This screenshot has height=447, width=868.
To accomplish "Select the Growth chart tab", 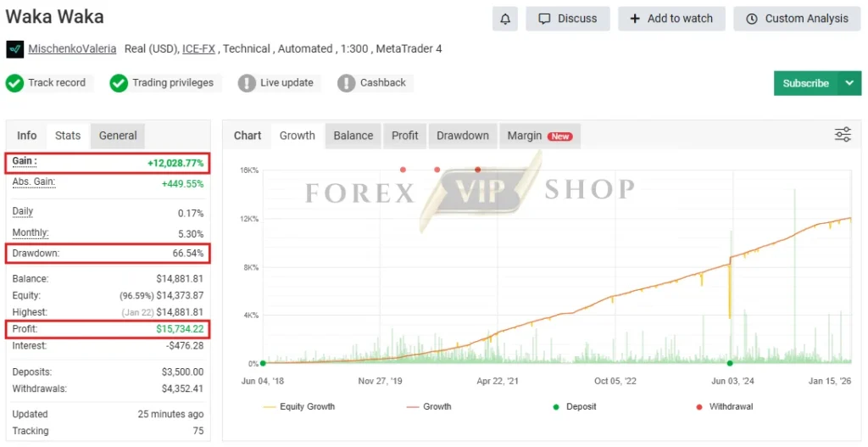I will (x=298, y=136).
